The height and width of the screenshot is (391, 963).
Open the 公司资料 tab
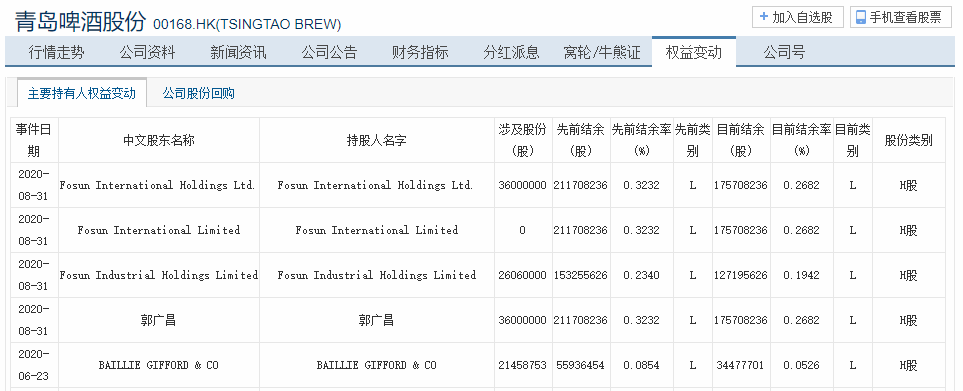tap(147, 53)
